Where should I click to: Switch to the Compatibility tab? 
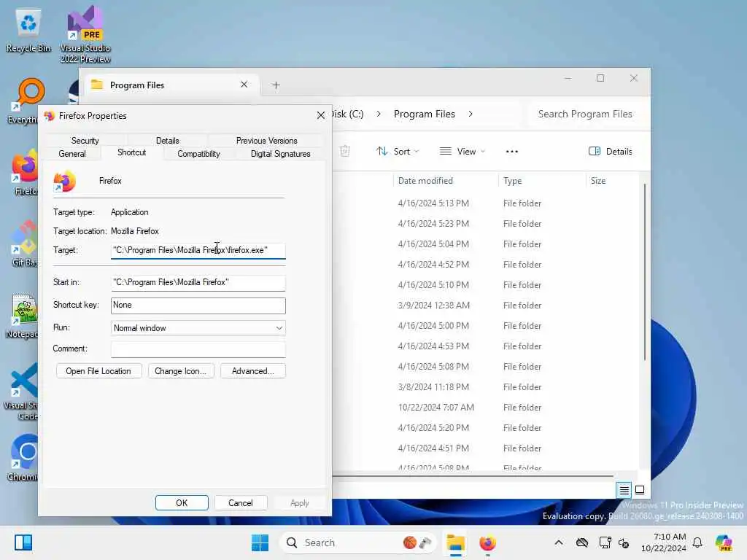[x=198, y=154]
